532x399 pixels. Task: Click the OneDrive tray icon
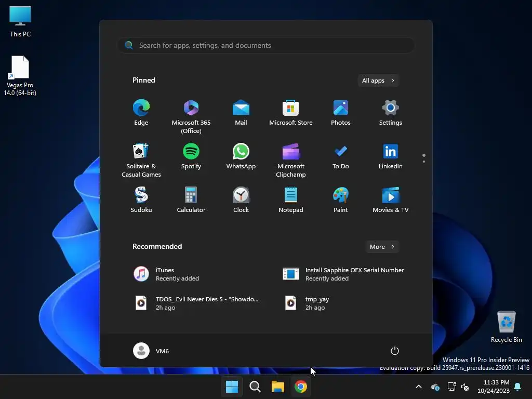pyautogui.click(x=435, y=387)
